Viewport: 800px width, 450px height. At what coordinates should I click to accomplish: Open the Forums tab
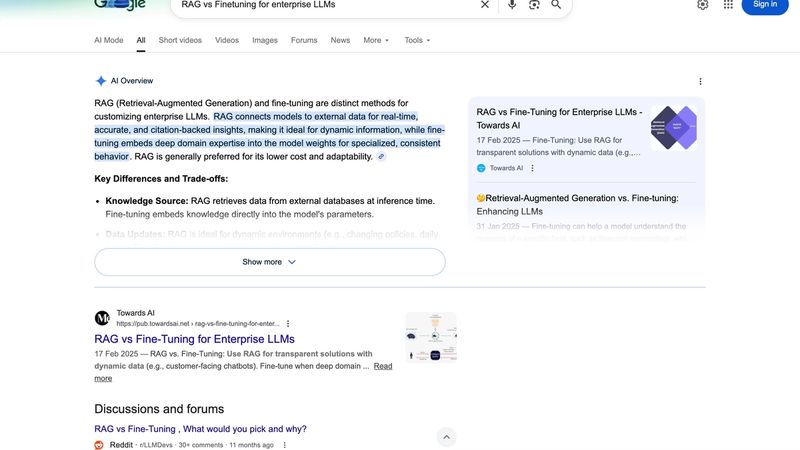pos(304,40)
